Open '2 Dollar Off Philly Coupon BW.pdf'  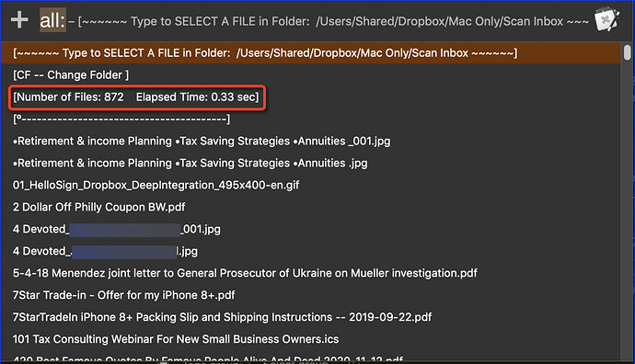click(x=310, y=207)
